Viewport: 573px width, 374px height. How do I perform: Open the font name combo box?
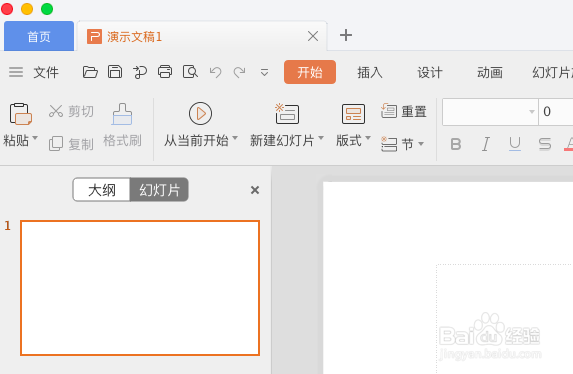pos(490,112)
